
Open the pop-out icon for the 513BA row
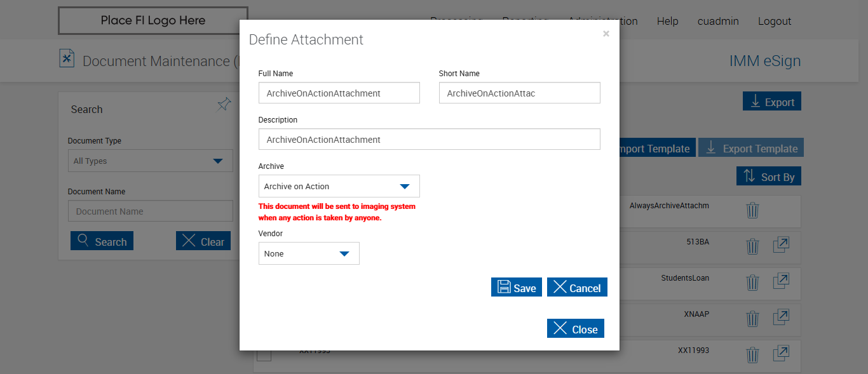click(x=781, y=245)
